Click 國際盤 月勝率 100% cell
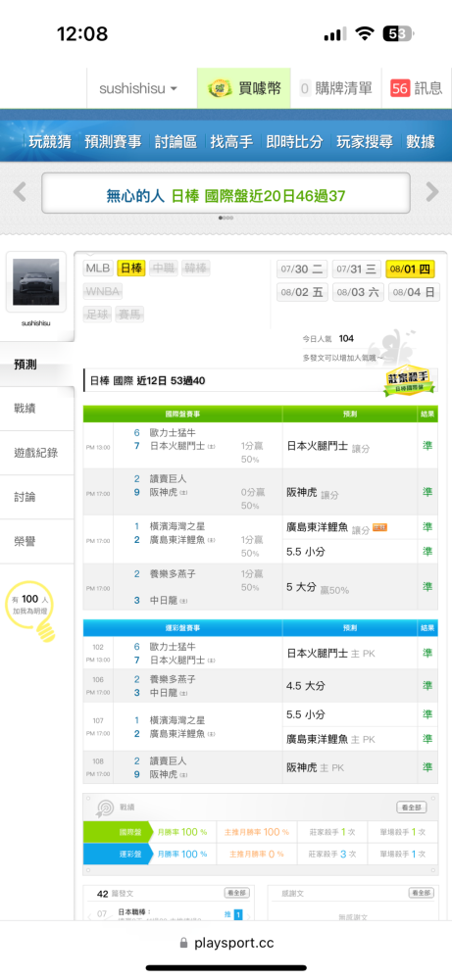 [182, 832]
